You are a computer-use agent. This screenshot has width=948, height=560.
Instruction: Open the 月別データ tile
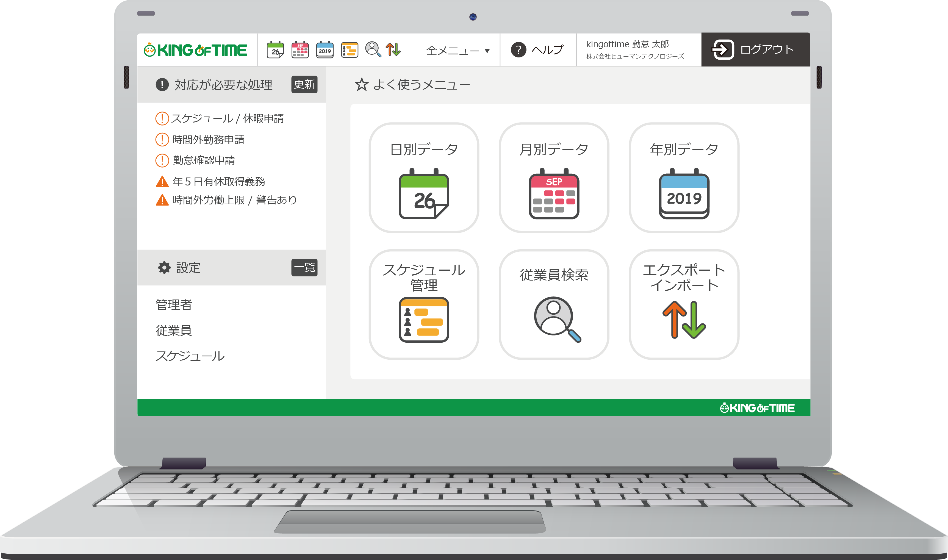(x=554, y=178)
